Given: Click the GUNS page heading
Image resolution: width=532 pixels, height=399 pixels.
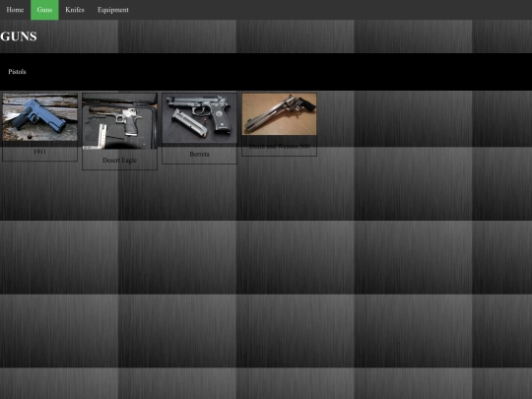Looking at the screenshot, I should [x=19, y=36].
